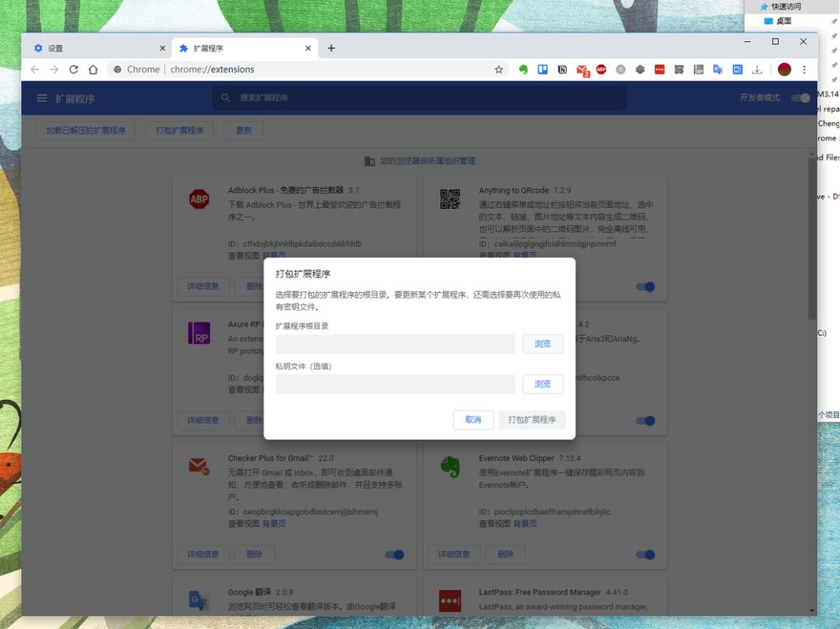
Task: Open the Adblock Plus toolbar icon
Action: coord(601,69)
